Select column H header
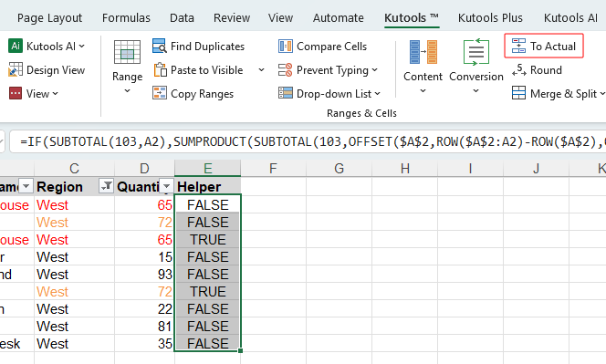606x364 pixels. pos(404,169)
